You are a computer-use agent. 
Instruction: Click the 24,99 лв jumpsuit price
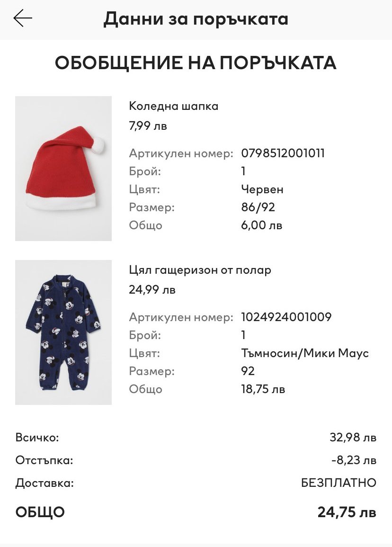(x=152, y=289)
